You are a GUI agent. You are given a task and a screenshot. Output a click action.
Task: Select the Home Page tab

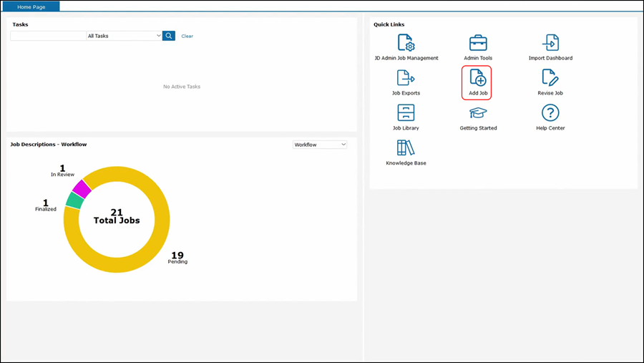tap(32, 6)
